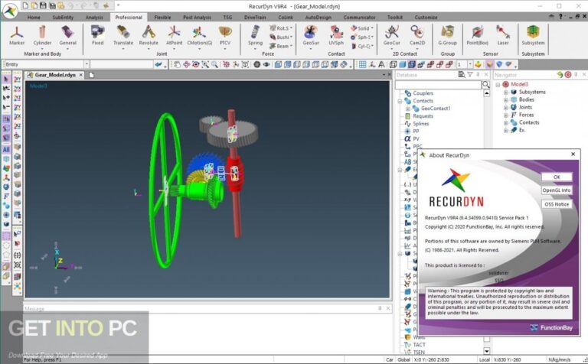Open the Communicator tab
The width and height of the screenshot is (588, 364).
coord(359,18)
